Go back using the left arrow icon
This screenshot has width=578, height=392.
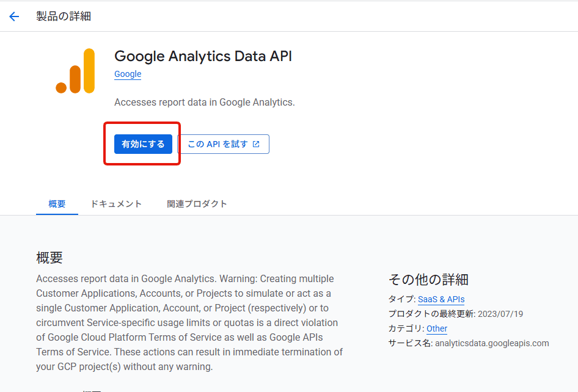pyautogui.click(x=14, y=16)
